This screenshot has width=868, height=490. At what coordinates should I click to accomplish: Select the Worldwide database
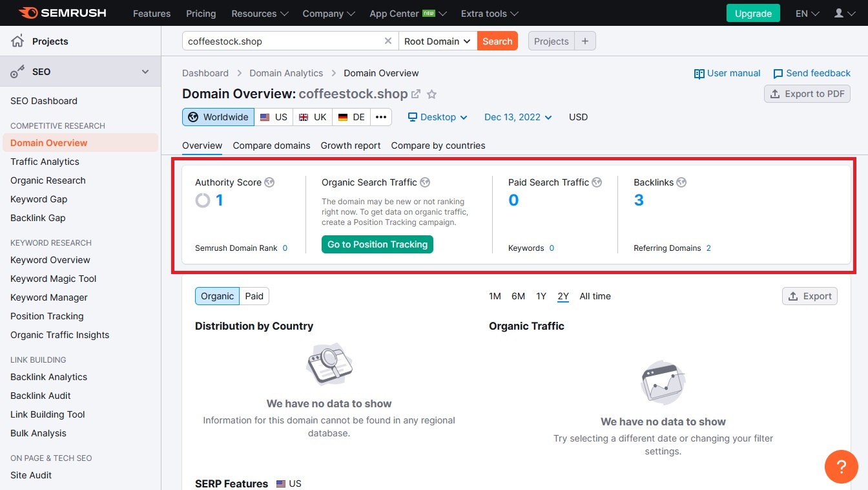click(218, 117)
